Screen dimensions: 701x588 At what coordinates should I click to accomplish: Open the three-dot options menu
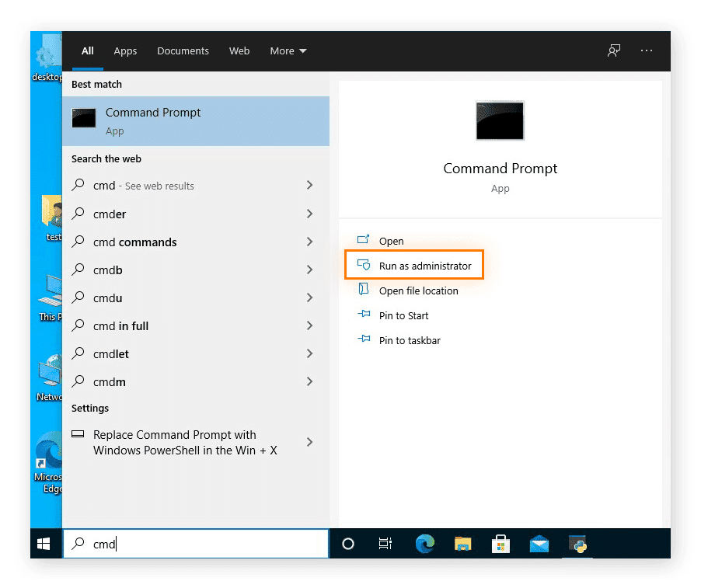[x=646, y=50]
